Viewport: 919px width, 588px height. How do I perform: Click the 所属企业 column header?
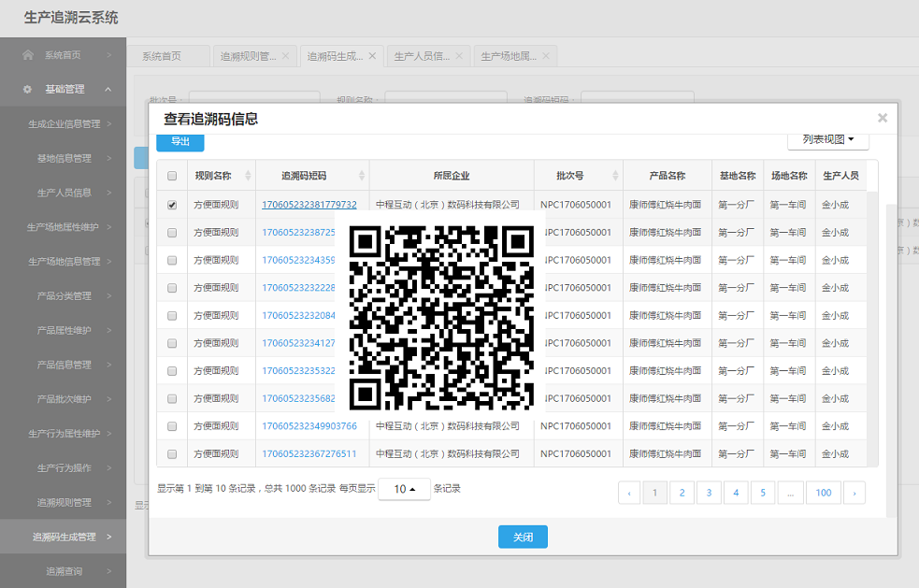point(452,176)
